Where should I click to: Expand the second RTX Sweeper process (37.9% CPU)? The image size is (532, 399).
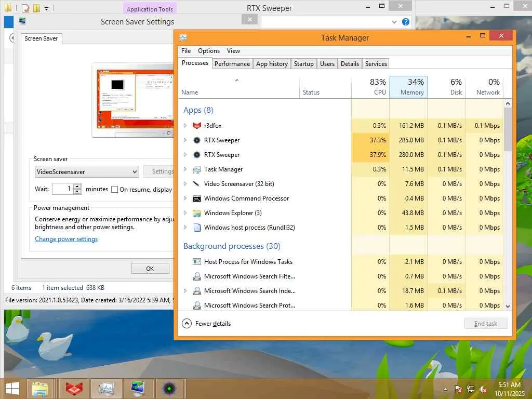(185, 155)
